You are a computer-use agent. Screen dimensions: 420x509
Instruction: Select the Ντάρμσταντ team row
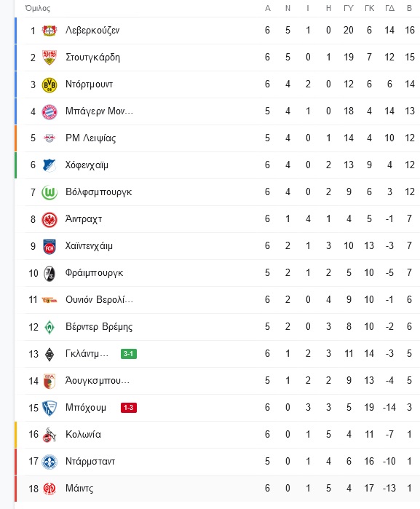click(x=217, y=461)
